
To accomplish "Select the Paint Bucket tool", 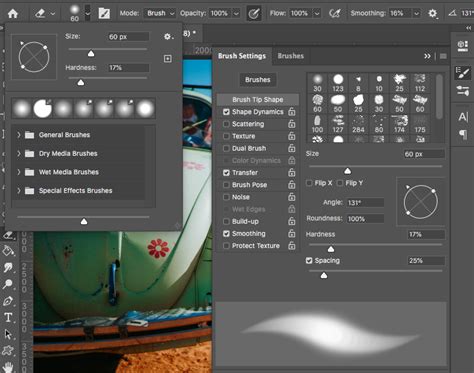I will point(8,251).
